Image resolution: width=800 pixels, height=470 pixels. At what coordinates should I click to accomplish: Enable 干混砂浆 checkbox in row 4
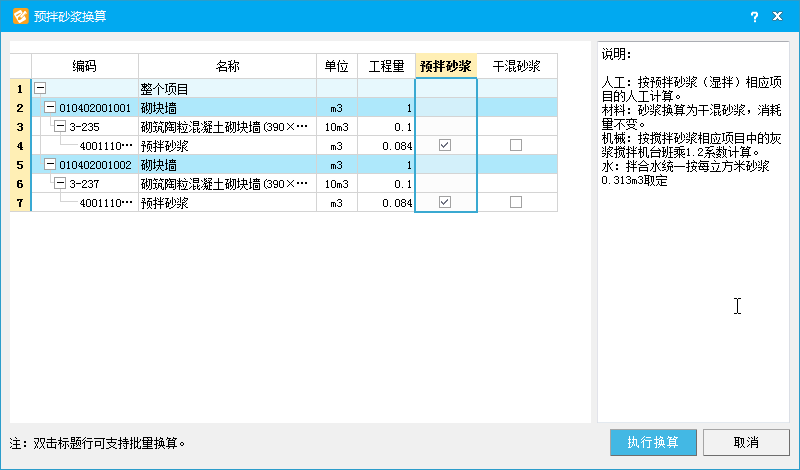click(x=516, y=146)
